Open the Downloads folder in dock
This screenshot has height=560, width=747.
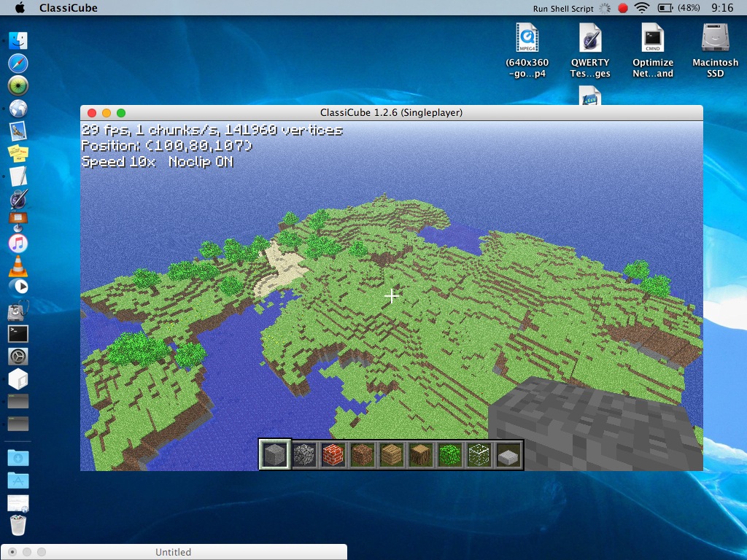[x=18, y=458]
